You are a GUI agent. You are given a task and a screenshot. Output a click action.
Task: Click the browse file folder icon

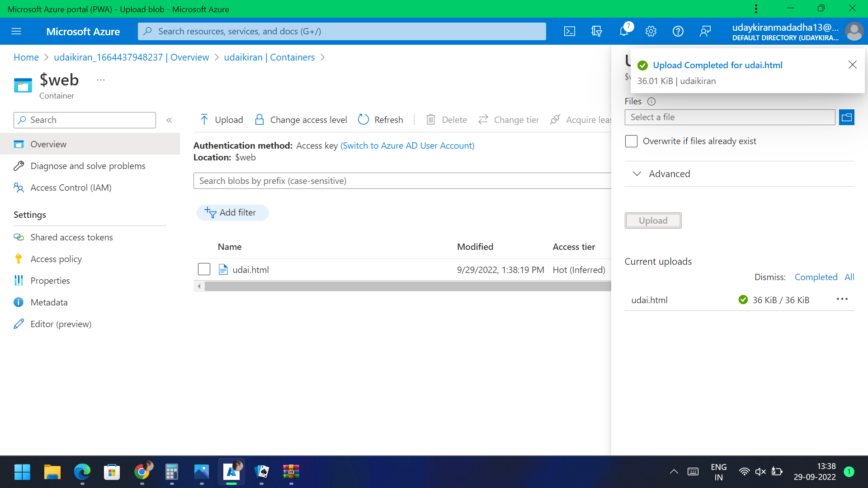(847, 117)
